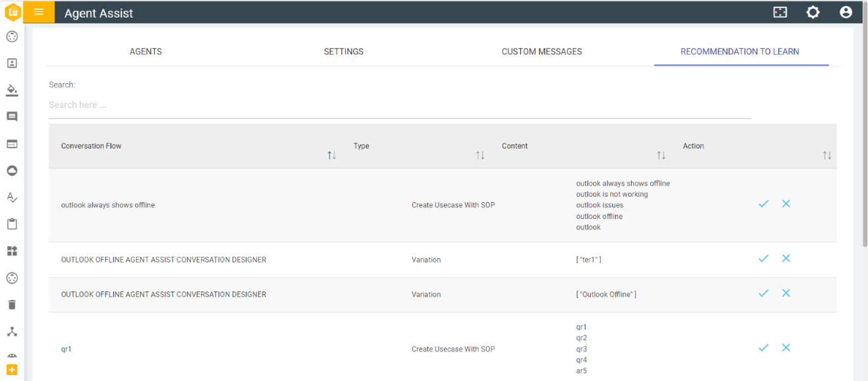
Task: Toggle sort on the Conversation Flow column
Action: tap(331, 155)
